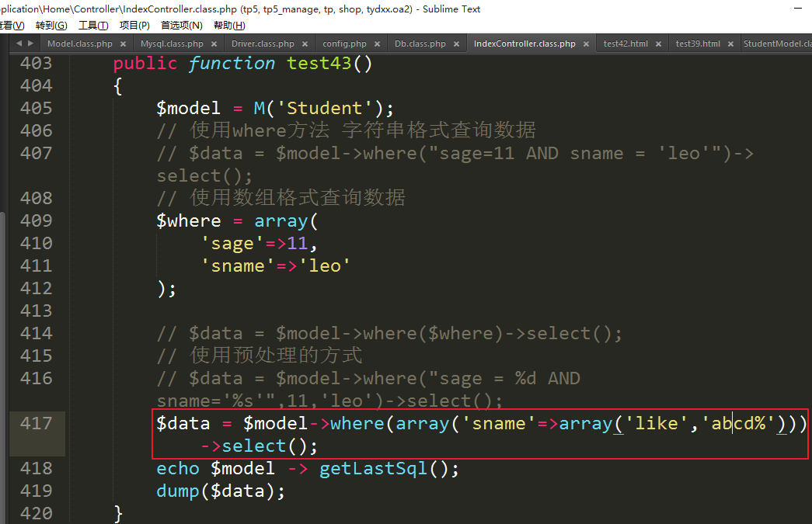Screen dimensions: 812x524
Task: Close the Mysql.class.php tab
Action: tap(214, 44)
